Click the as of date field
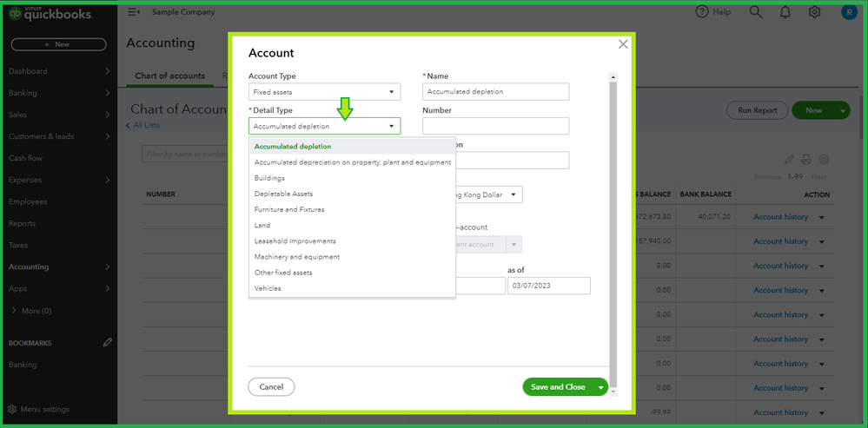The height and width of the screenshot is (428, 868). tap(548, 286)
